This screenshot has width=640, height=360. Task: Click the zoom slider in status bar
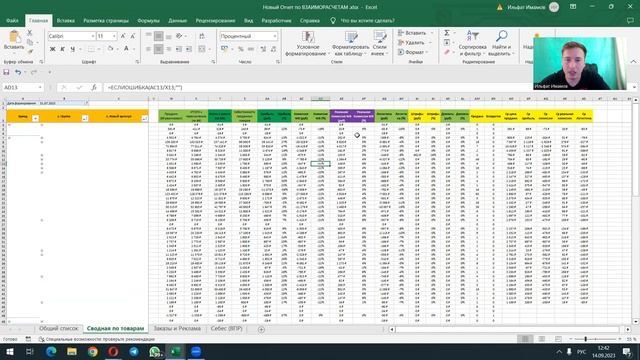pyautogui.click(x=595, y=339)
